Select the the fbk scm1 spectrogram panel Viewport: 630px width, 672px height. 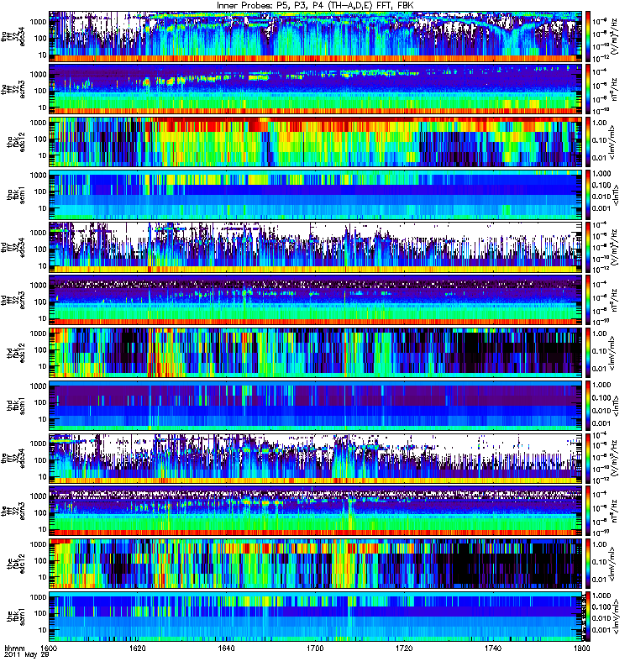pyautogui.click(x=316, y=617)
